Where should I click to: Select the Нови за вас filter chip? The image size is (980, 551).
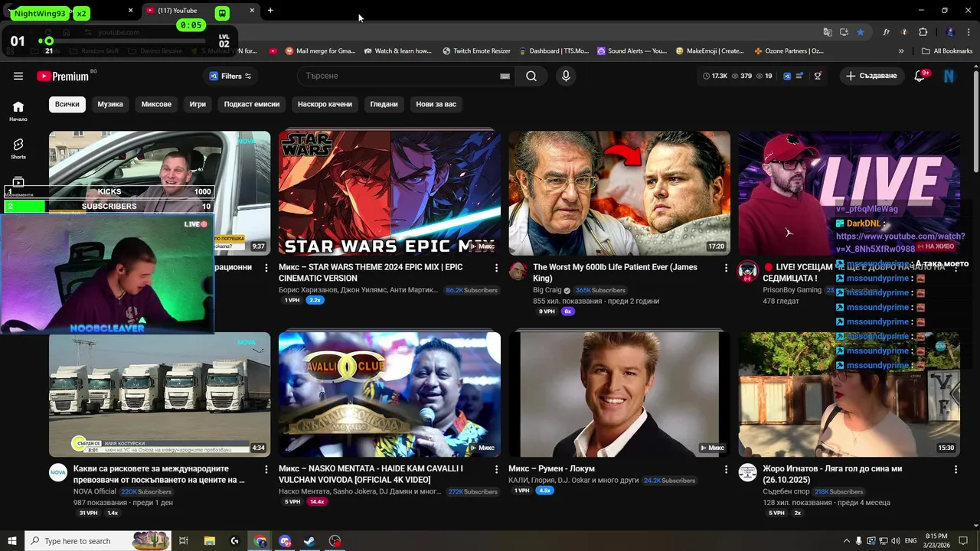[x=436, y=104]
